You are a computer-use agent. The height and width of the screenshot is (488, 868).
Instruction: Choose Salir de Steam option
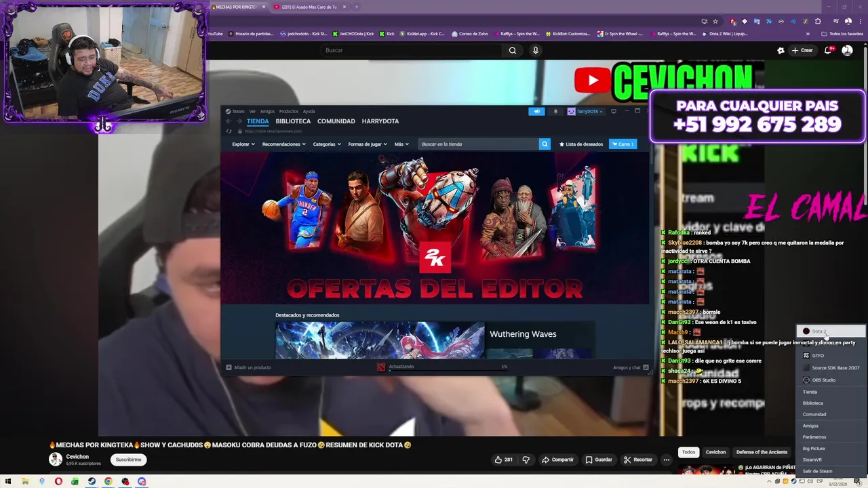(831, 471)
